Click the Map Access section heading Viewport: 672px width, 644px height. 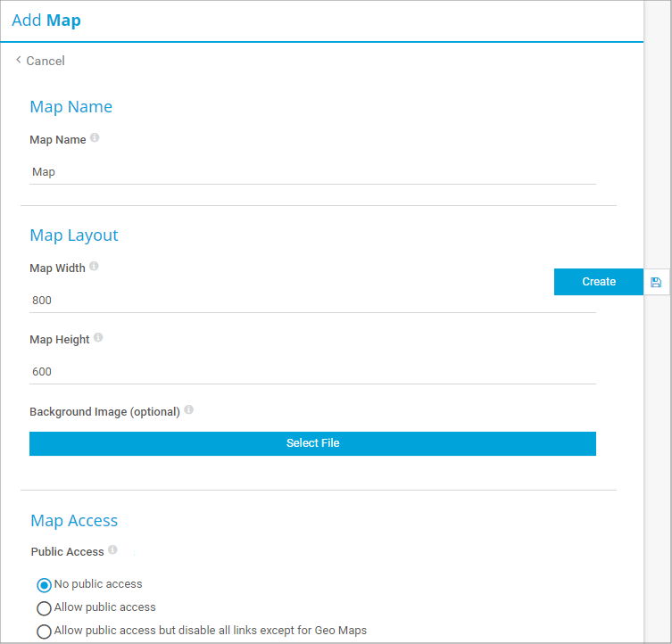(74, 520)
